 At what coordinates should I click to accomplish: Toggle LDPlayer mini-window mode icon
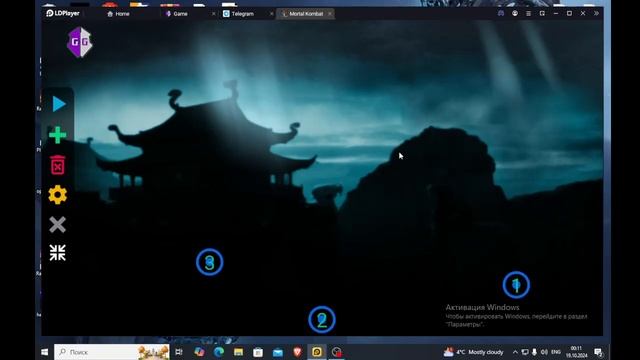coord(542,13)
